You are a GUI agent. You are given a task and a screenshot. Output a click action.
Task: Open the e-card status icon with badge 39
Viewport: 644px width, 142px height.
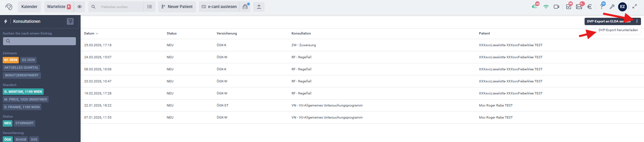coord(535,6)
